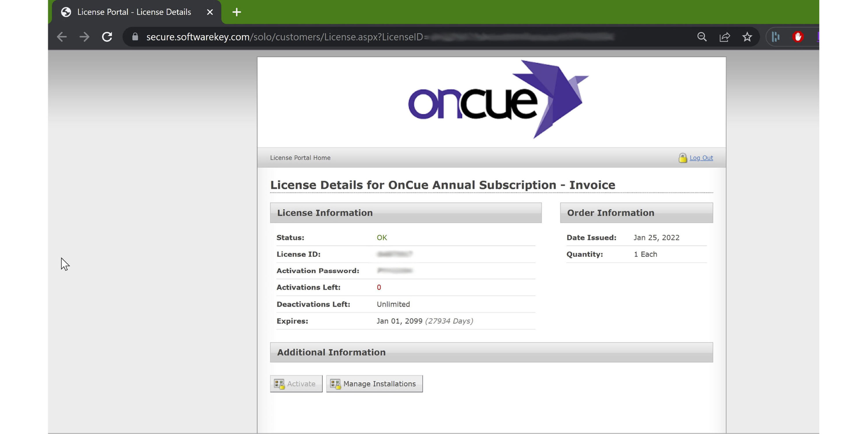Open the zoom magnifier icon in address bar
Viewport: 868px width, 434px height.
(702, 37)
